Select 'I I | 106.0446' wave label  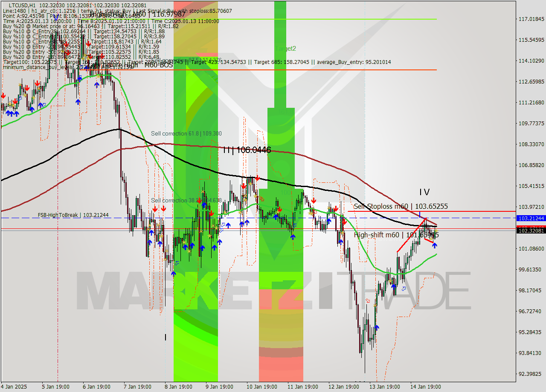point(247,150)
